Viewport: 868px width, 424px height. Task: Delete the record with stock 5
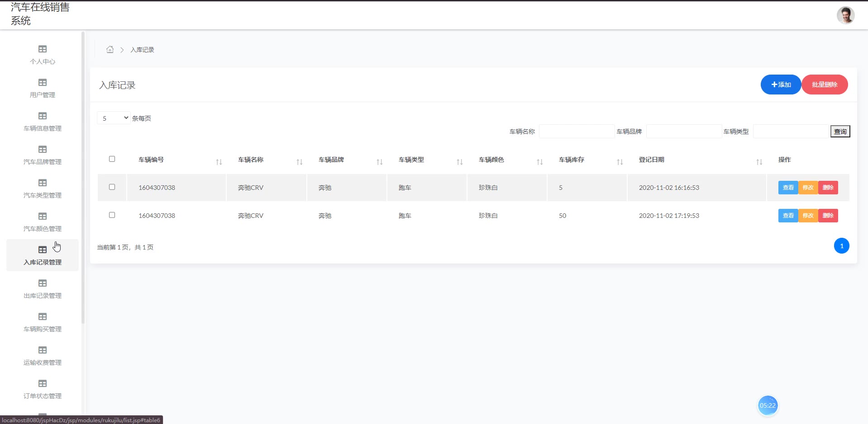click(x=828, y=188)
